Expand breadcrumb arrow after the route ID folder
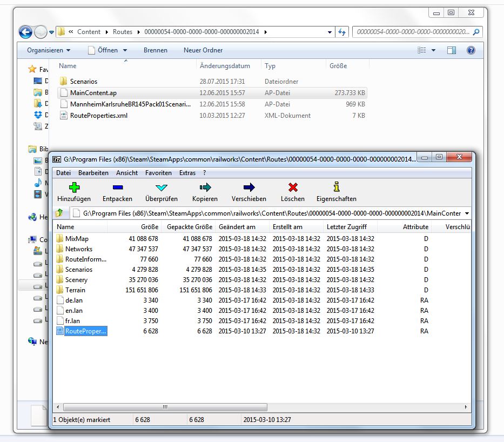504x442 pixels. pos(265,32)
